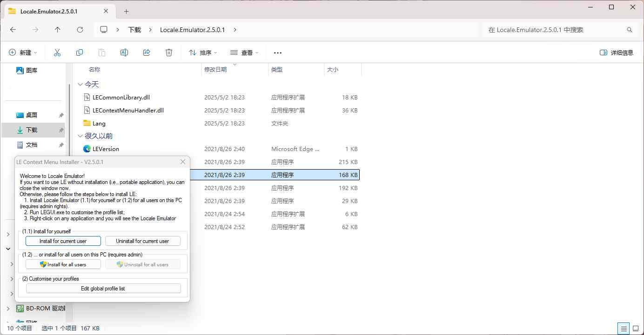644x335 pixels.
Task: Collapse the 很久以前 group
Action: [x=80, y=136]
